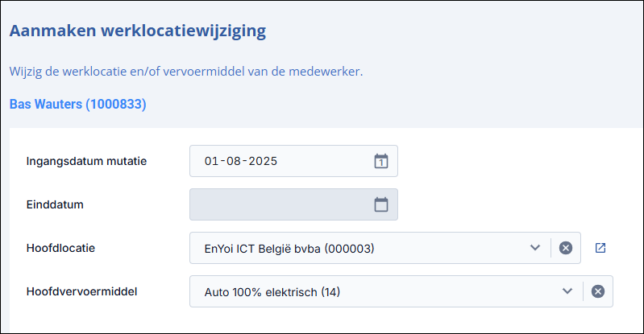Expand the Hoofdlocatie dropdown chevron
Image resolution: width=644 pixels, height=334 pixels.
pyautogui.click(x=534, y=248)
